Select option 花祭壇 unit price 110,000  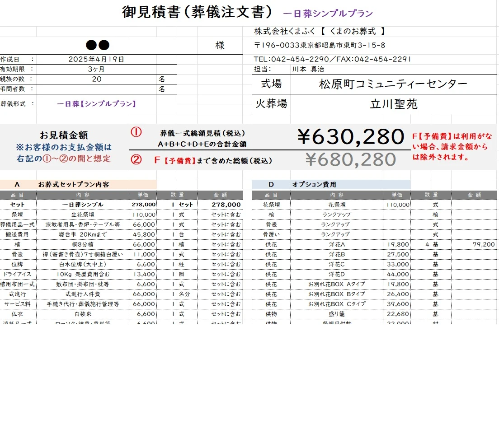(x=397, y=205)
